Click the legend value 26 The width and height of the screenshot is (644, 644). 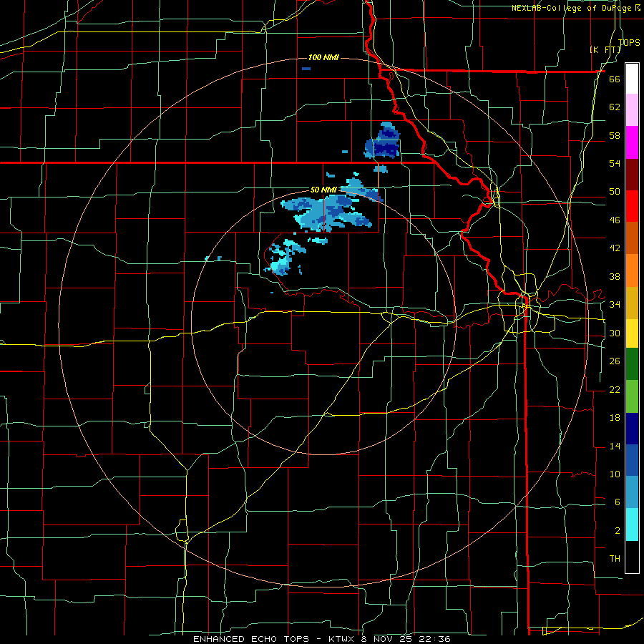tap(615, 361)
